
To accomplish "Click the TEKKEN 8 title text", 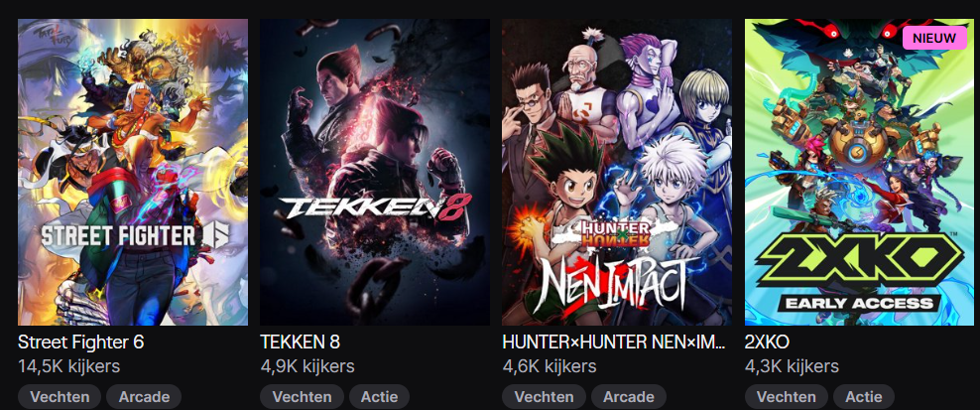I will [x=300, y=342].
